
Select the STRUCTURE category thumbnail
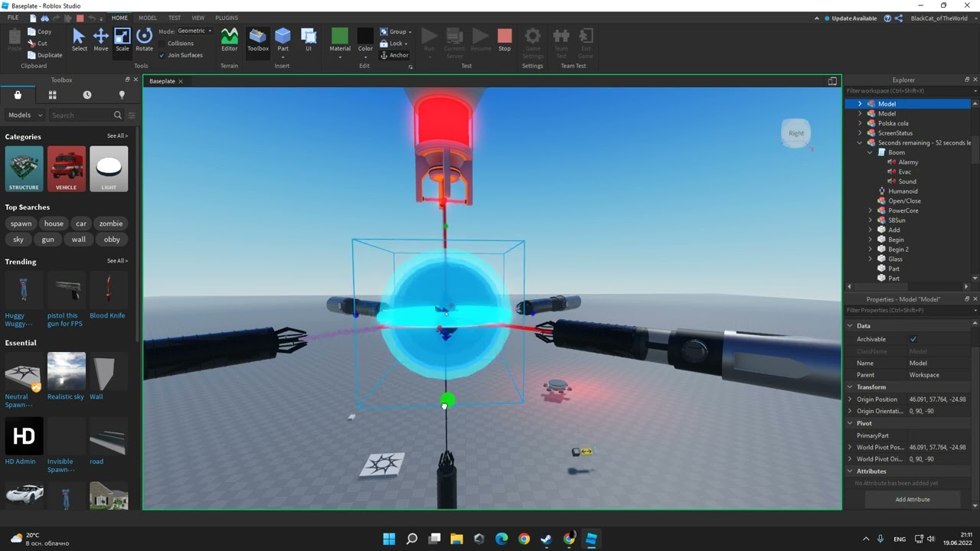coord(24,168)
